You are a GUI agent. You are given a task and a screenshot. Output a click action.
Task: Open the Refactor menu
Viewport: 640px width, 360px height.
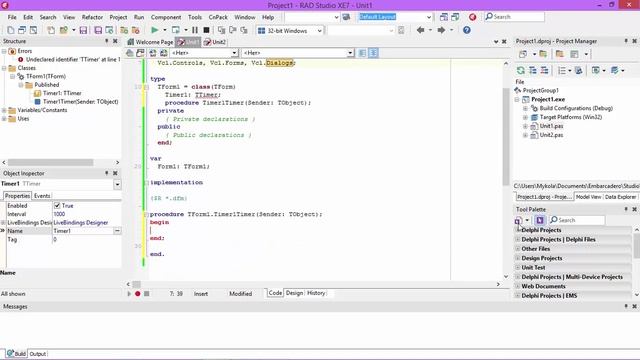(92, 17)
